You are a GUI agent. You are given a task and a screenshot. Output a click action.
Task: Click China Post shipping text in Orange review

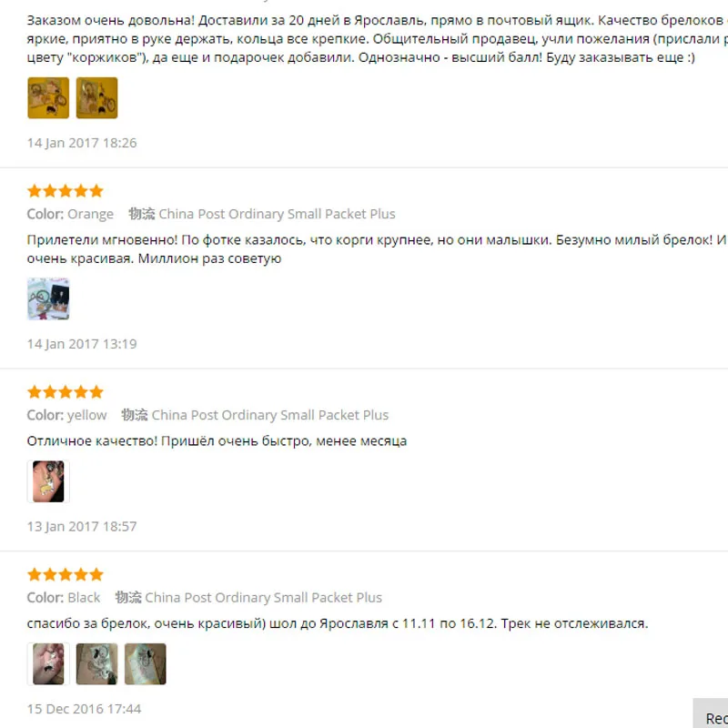pyautogui.click(x=278, y=214)
